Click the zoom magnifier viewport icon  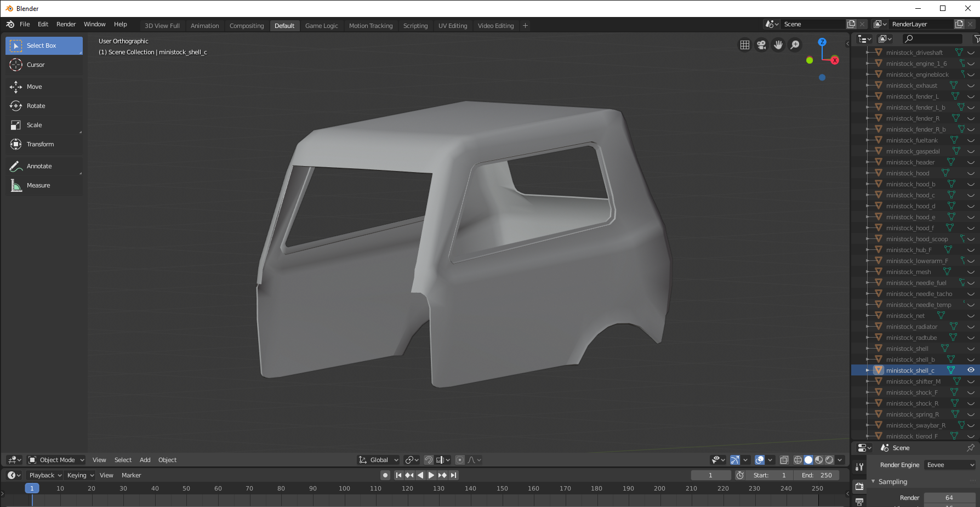[x=795, y=45]
